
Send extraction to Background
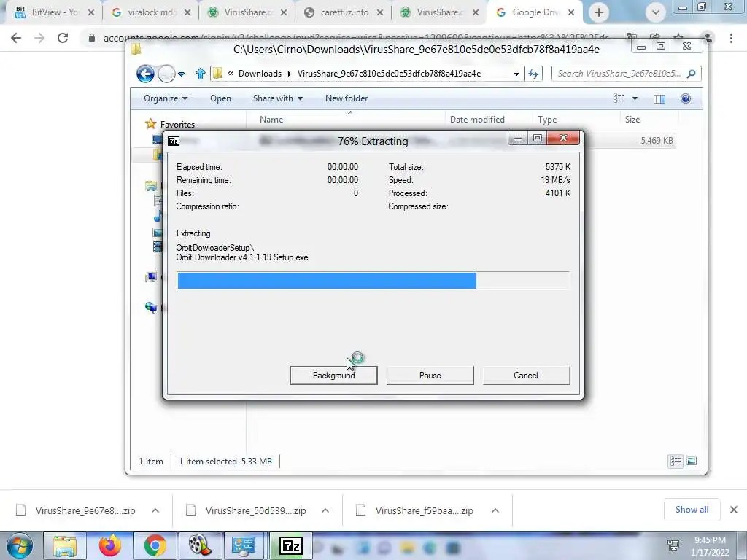(333, 376)
